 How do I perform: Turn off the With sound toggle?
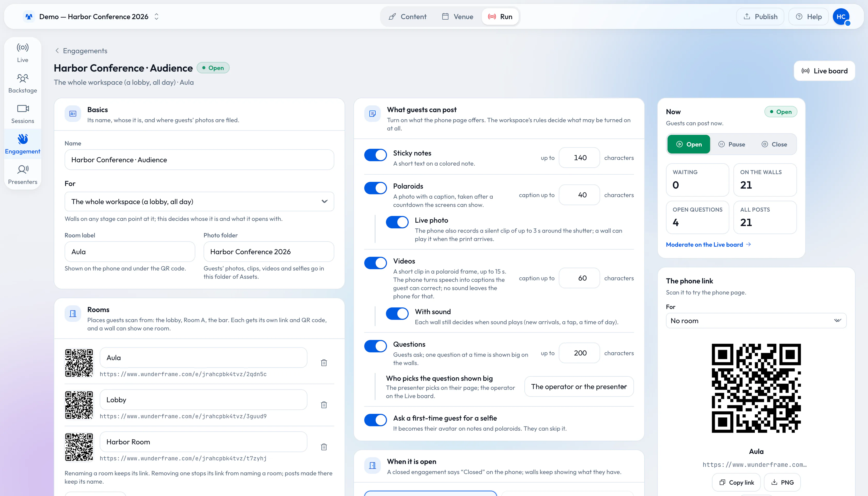397,313
